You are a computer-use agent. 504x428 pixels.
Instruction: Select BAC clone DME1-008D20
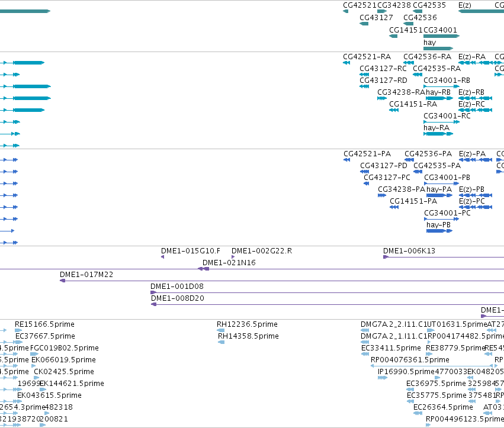click(x=178, y=298)
